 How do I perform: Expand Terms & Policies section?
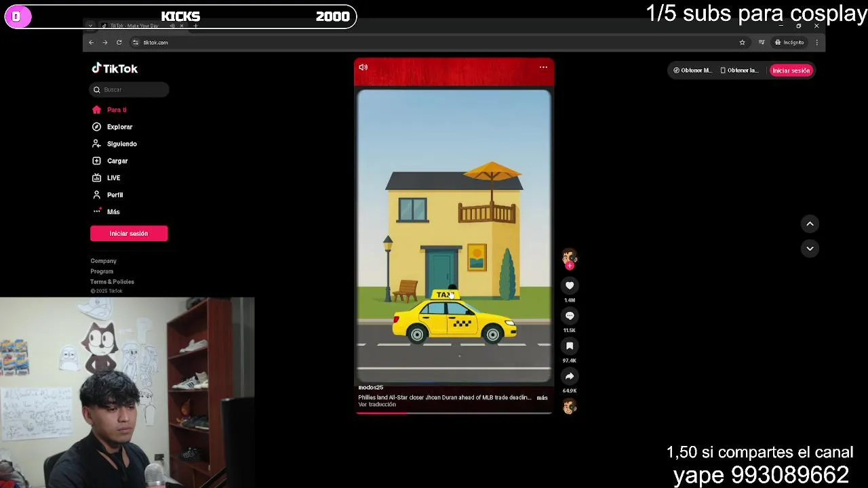pyautogui.click(x=112, y=281)
